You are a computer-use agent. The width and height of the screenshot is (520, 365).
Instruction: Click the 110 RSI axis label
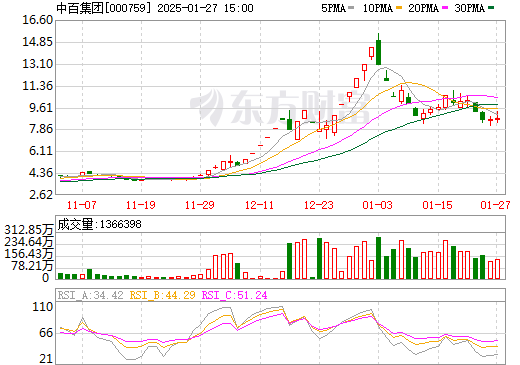point(43,307)
